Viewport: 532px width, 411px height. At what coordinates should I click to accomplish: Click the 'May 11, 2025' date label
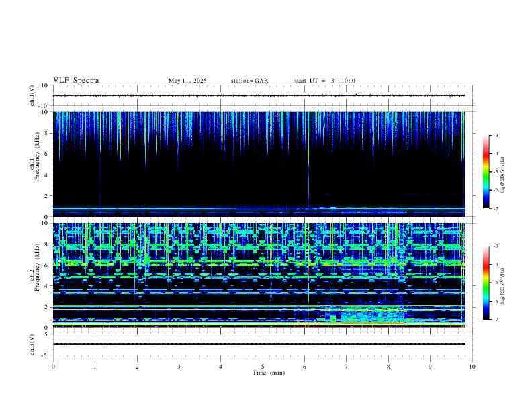pyautogui.click(x=187, y=81)
